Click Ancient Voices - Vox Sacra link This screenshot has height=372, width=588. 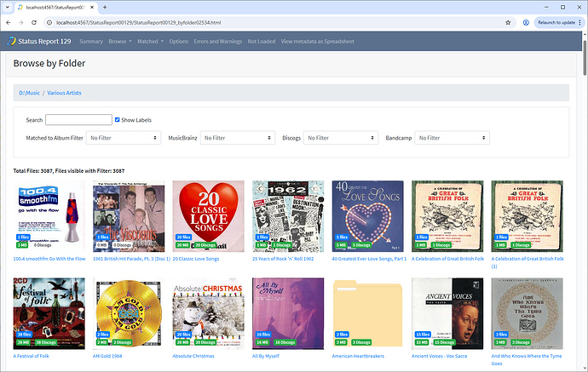click(x=440, y=356)
